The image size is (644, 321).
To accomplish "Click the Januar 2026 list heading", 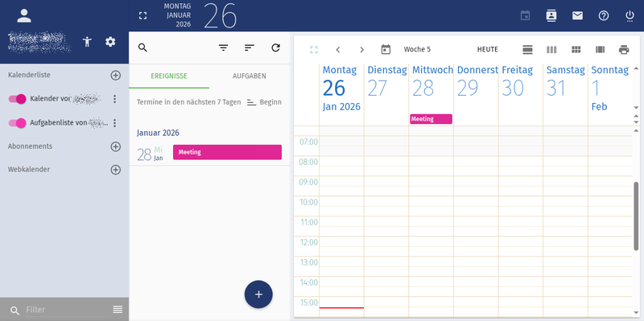I will (158, 133).
